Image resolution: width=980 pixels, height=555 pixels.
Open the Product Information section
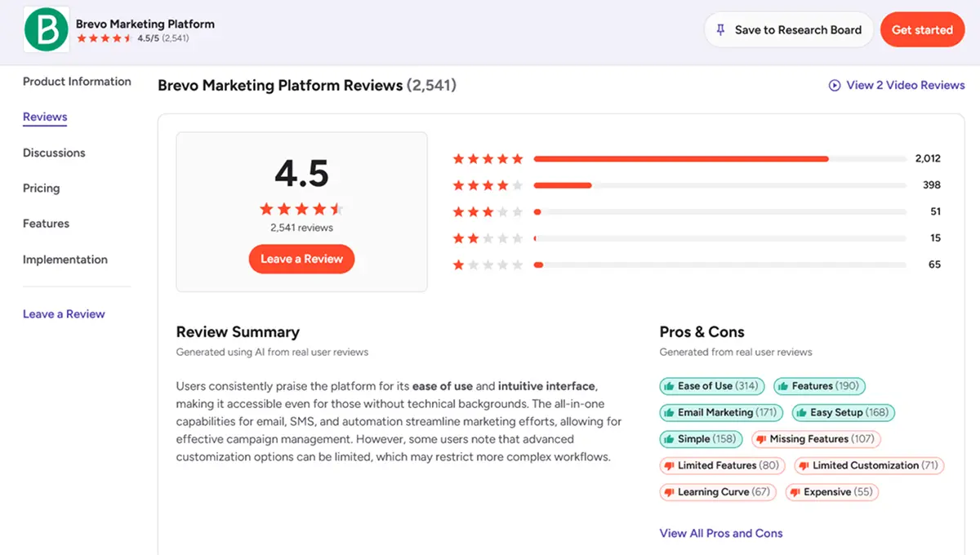pos(76,82)
